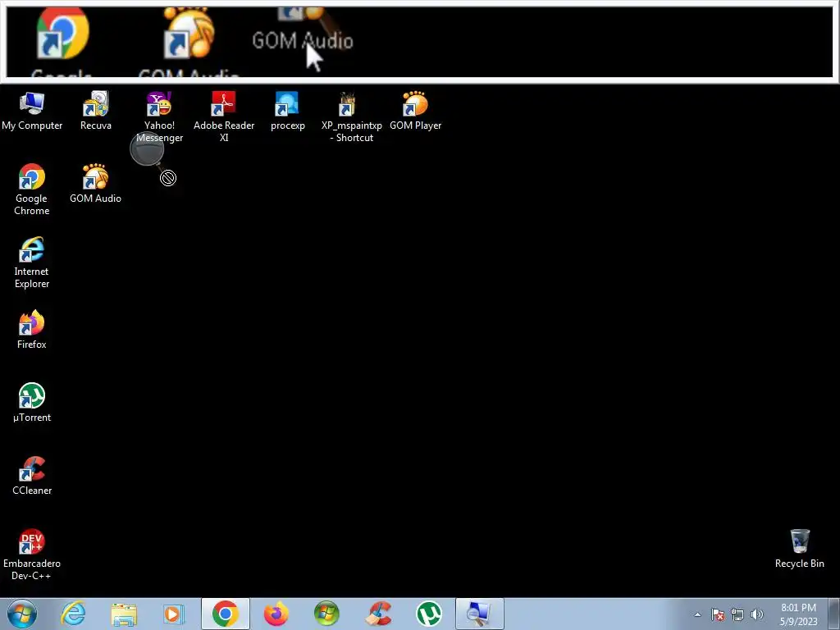Select the XP_mspaintxp shortcut on desktop
The width and height of the screenshot is (840, 630).
(x=351, y=117)
